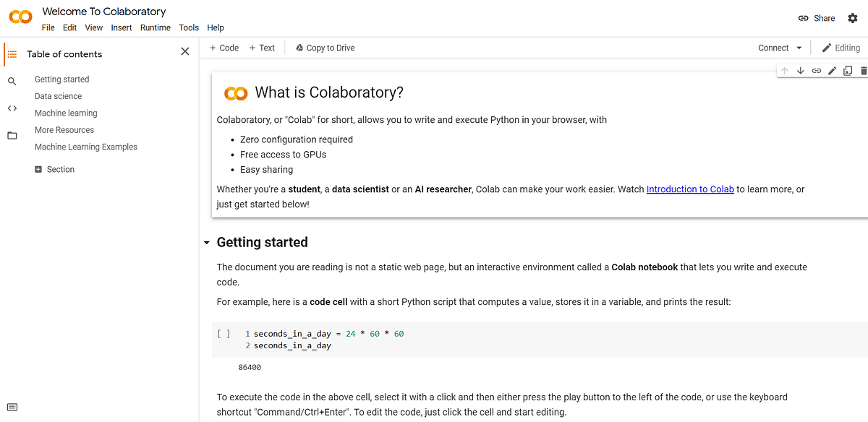The image size is (868, 422).
Task: Open the Insert menu
Action: pos(121,27)
